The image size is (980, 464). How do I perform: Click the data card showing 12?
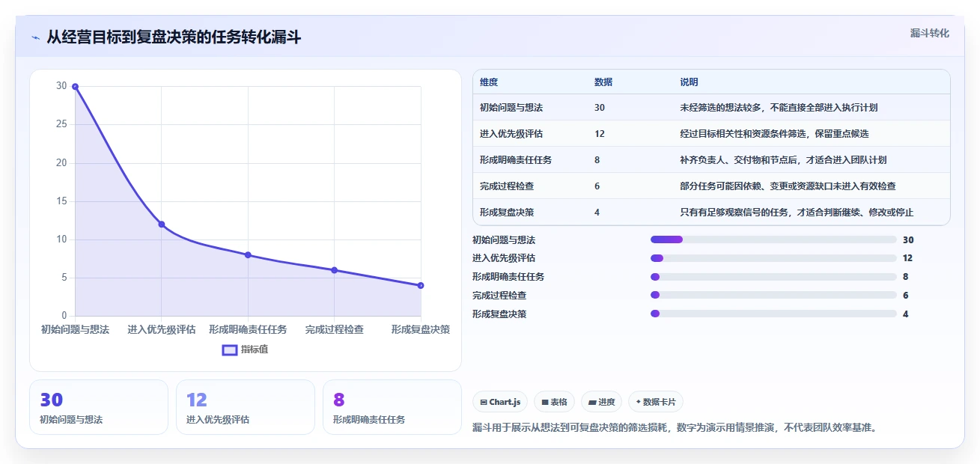pyautogui.click(x=246, y=407)
